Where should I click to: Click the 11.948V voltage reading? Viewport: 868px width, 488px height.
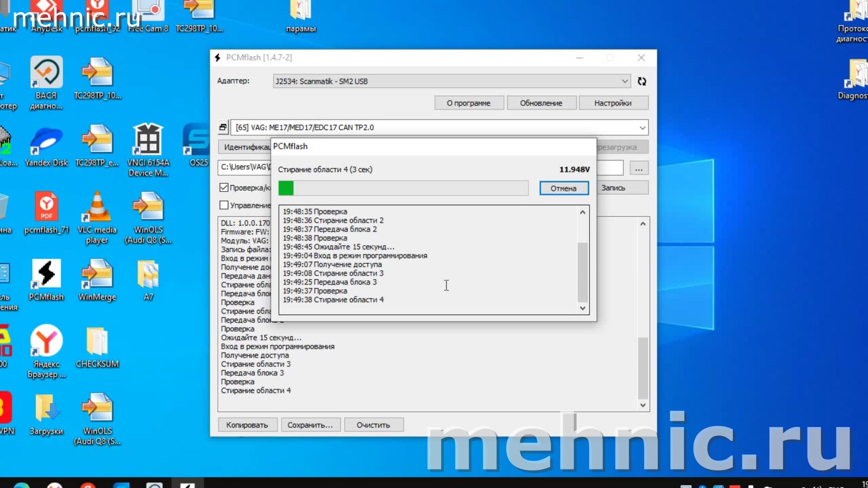tap(575, 169)
